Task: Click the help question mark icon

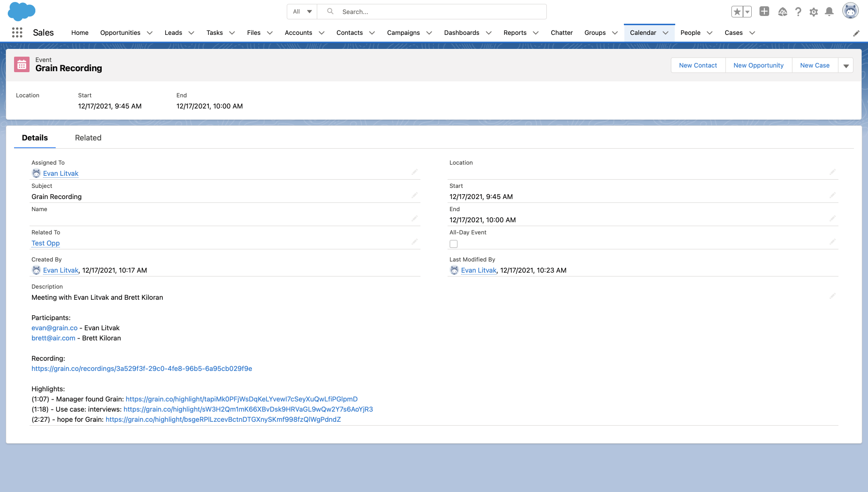Action: (x=798, y=12)
